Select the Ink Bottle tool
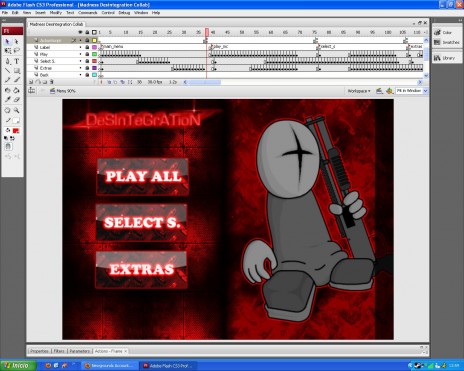The image size is (464, 371). [8, 90]
